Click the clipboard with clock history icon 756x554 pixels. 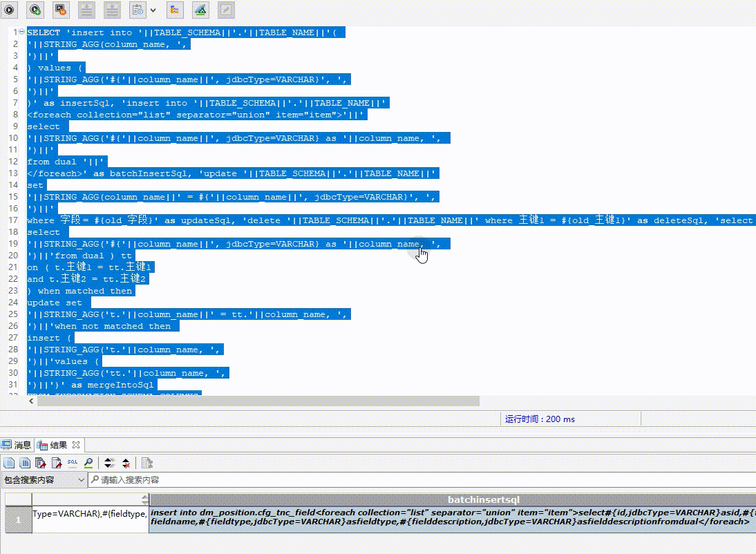(138, 10)
